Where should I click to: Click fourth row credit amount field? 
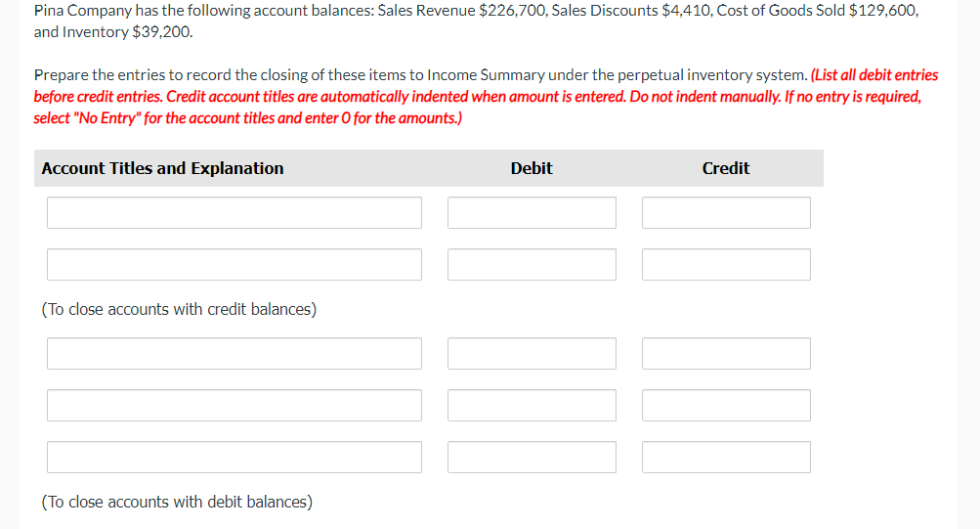726,405
